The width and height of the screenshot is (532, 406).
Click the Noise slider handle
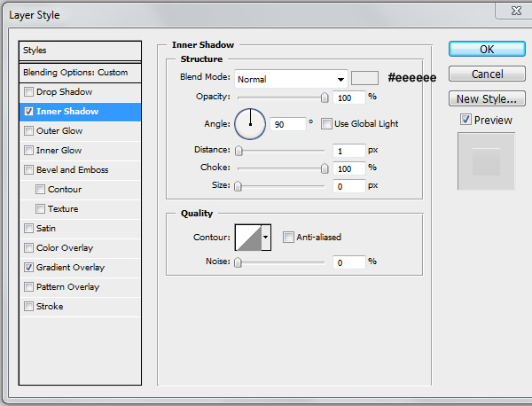pos(238,262)
